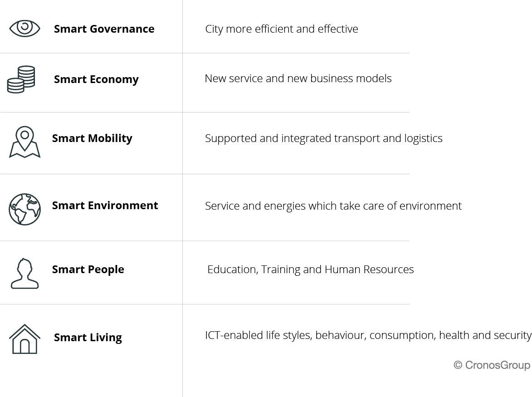Viewport: 532px width, 397px height.
Task: Click 'City more efficient and effective' text
Action: pyautogui.click(x=282, y=29)
